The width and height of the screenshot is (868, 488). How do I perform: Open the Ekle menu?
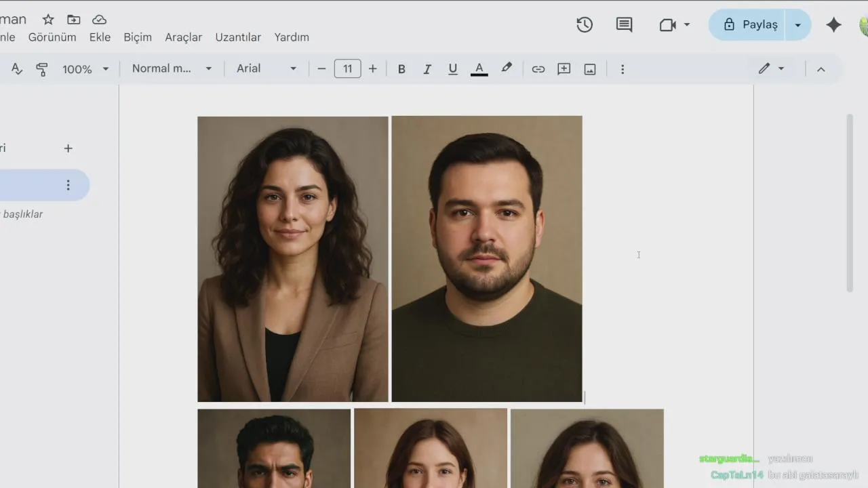click(100, 37)
